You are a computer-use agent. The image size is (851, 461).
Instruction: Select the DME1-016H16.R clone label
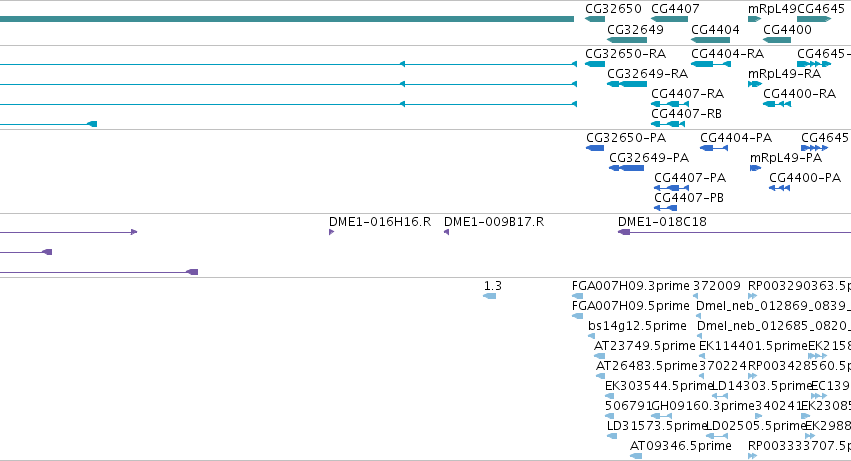pos(380,222)
